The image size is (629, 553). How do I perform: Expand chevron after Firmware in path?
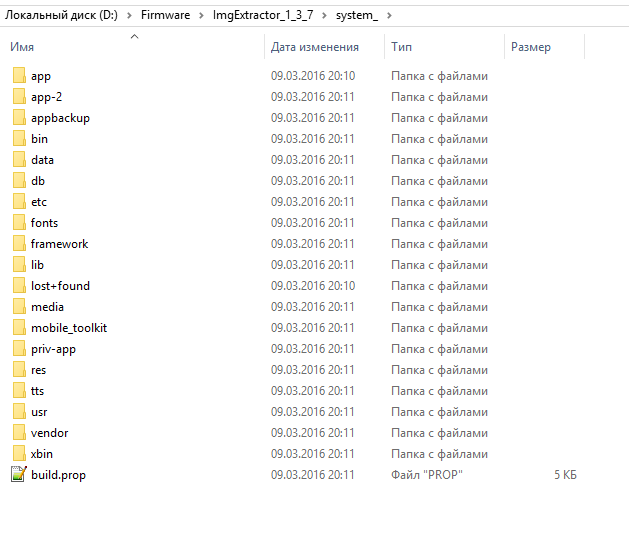click(x=201, y=15)
